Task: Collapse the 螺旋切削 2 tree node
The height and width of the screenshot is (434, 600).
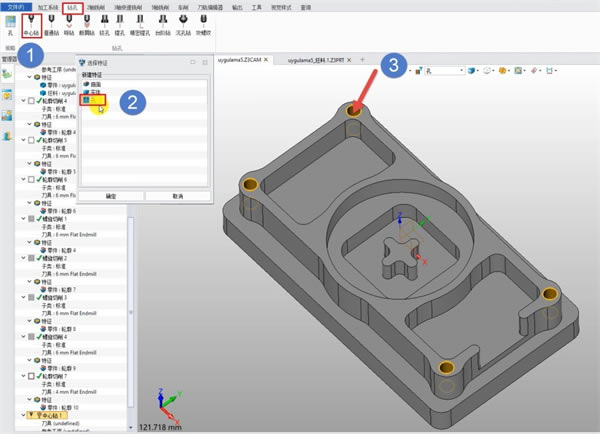Action: [23, 258]
